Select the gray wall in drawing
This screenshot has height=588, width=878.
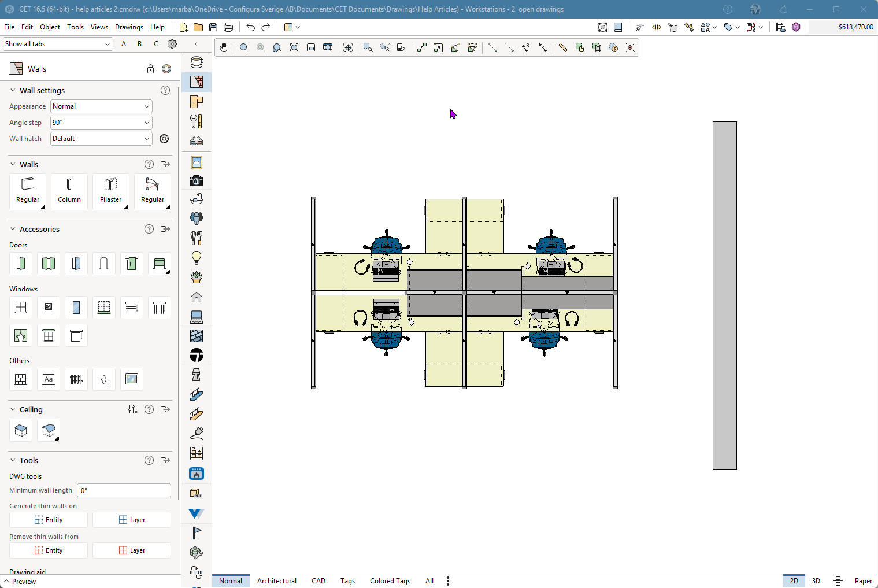click(725, 295)
